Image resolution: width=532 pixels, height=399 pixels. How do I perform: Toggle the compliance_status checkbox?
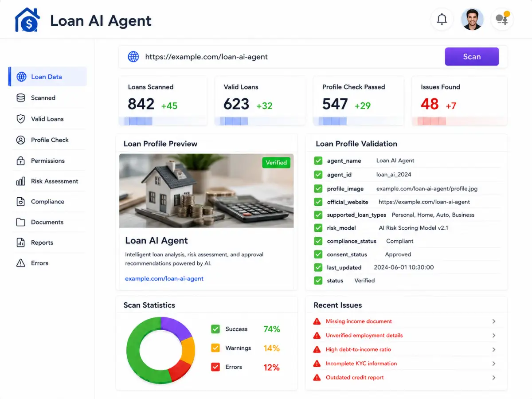pos(318,241)
